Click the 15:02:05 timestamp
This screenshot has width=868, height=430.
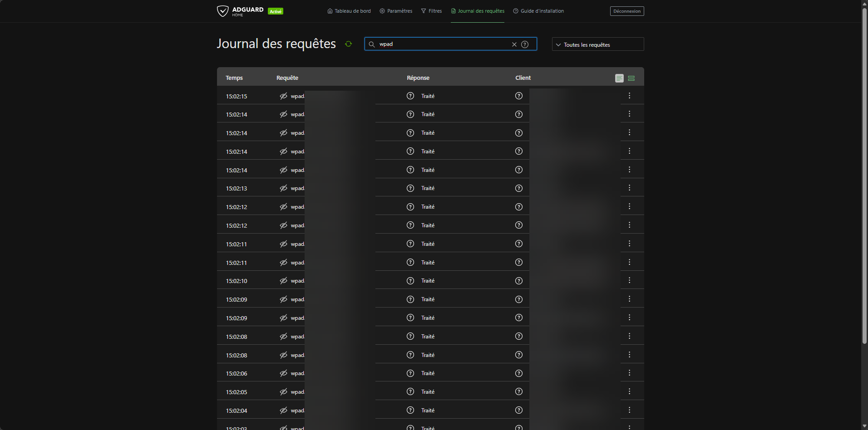[237, 392]
